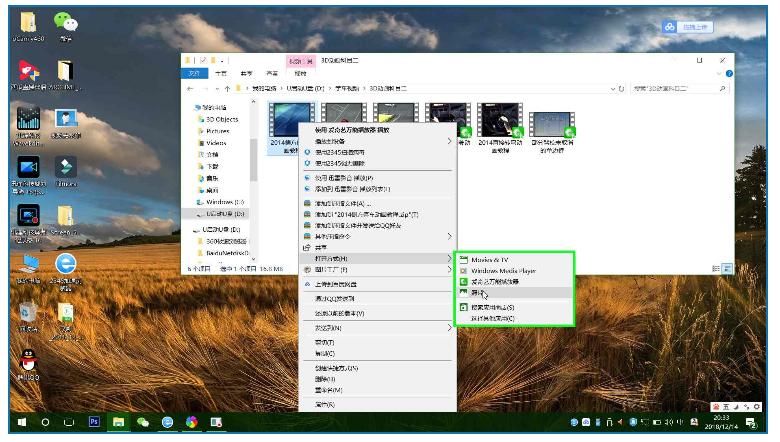The width and height of the screenshot is (780, 442).
Task: Select 3D Objects in navigation pane
Action: click(222, 119)
